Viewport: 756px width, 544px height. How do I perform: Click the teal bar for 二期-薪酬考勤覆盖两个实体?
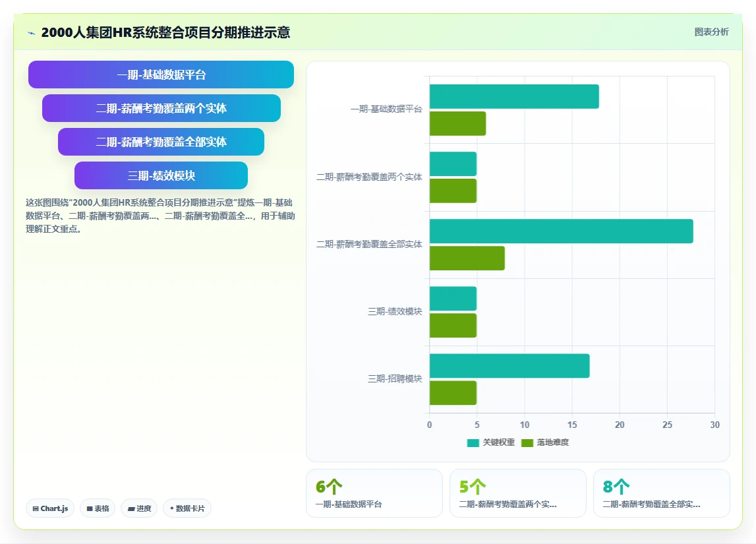(x=453, y=164)
